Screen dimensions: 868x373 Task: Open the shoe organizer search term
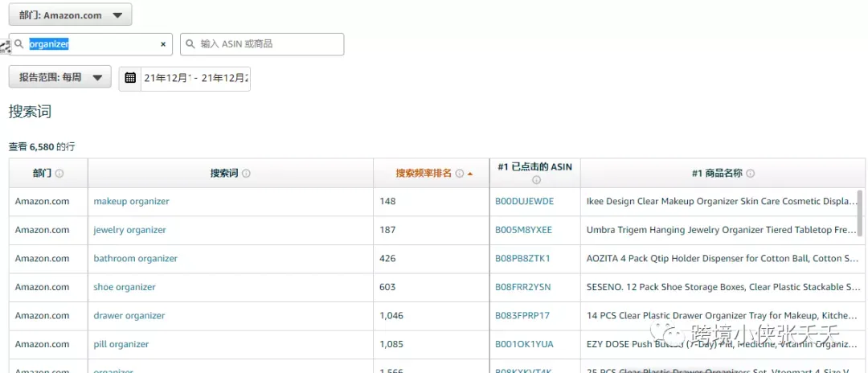pos(125,287)
